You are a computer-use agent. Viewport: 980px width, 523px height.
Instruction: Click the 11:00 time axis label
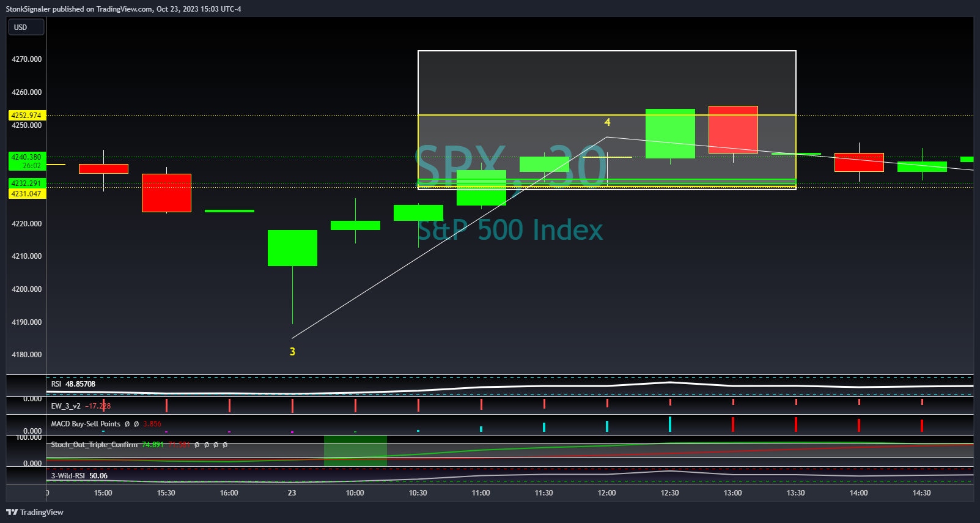[481, 493]
